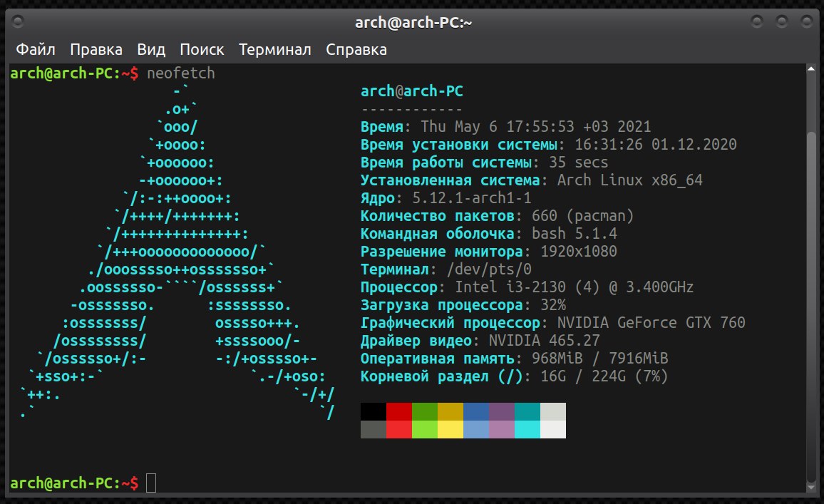This screenshot has height=504, width=824.
Task: Click the dark purple color block
Action: click(x=502, y=411)
